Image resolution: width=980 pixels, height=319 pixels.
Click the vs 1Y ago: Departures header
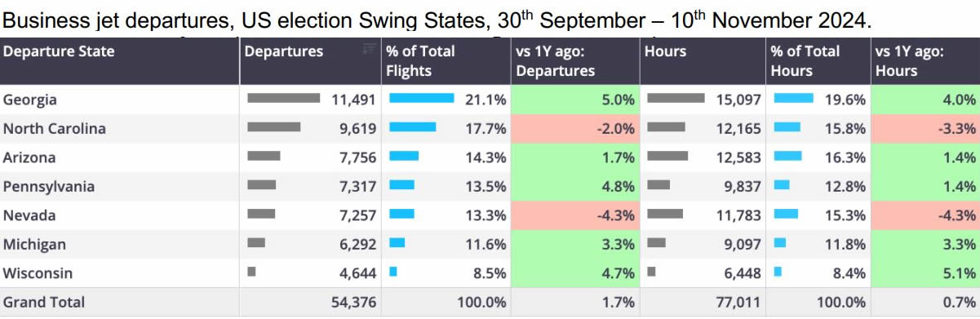556,61
